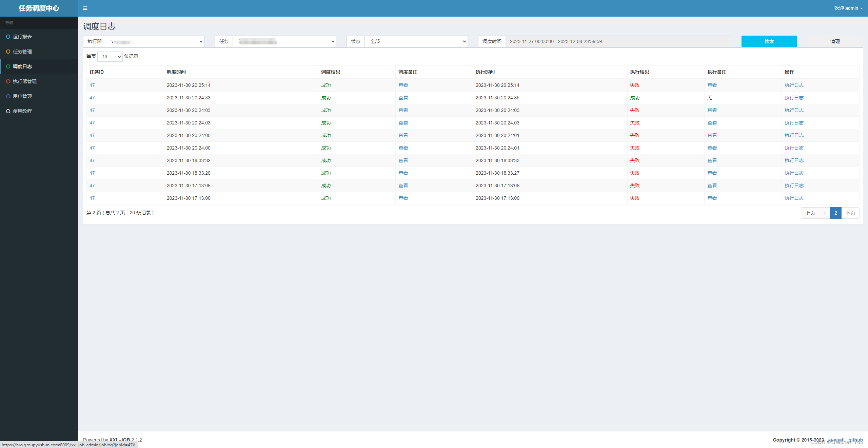Open 执行日志 for the 20:24:33 row
The height and width of the screenshot is (448, 868).
(794, 98)
